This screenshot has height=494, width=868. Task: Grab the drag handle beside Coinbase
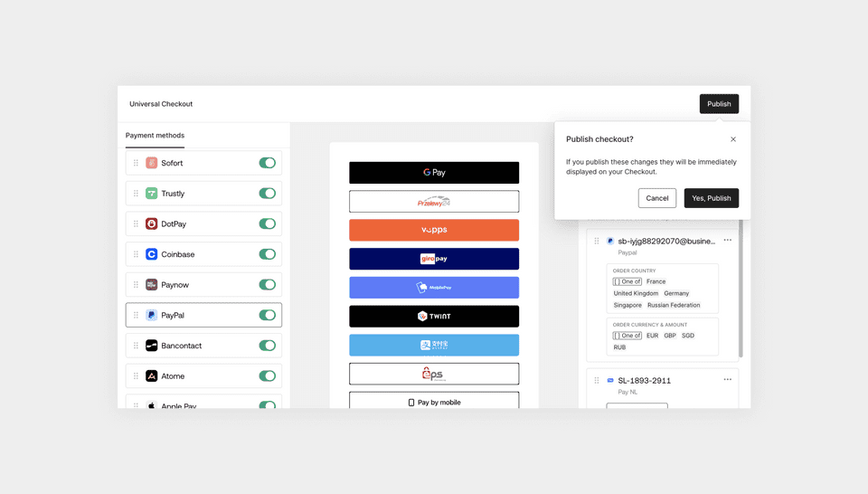[136, 254]
